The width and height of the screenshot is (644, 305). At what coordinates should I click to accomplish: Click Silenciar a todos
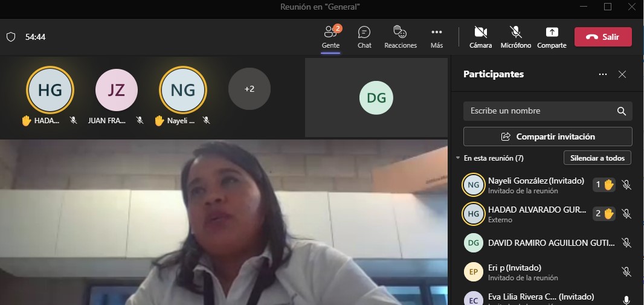coord(597,158)
